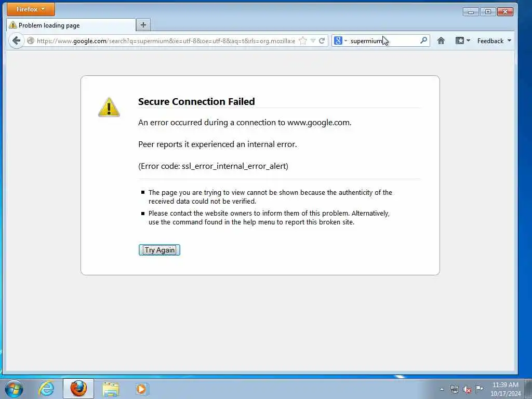Close the Firefox window
The width and height of the screenshot is (532, 399).
pos(505,12)
